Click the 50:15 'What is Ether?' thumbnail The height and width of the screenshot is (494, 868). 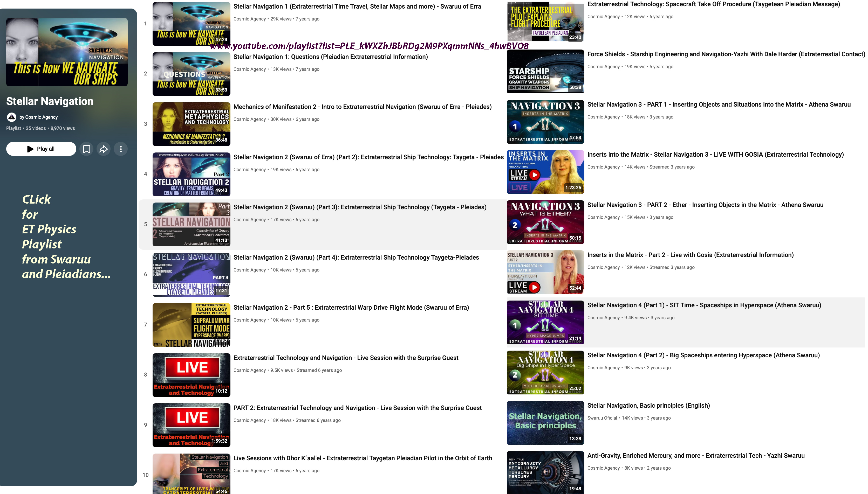click(x=545, y=222)
